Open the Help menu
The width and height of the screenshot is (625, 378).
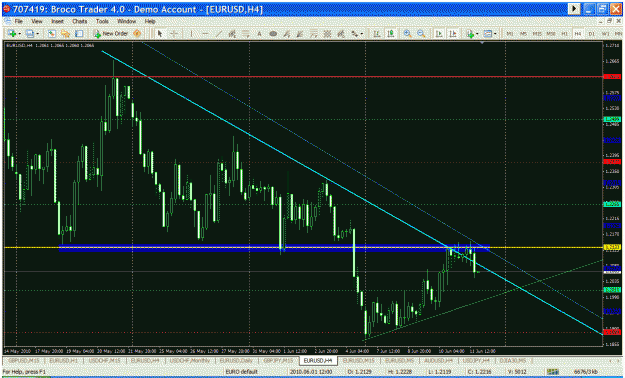tap(150, 21)
